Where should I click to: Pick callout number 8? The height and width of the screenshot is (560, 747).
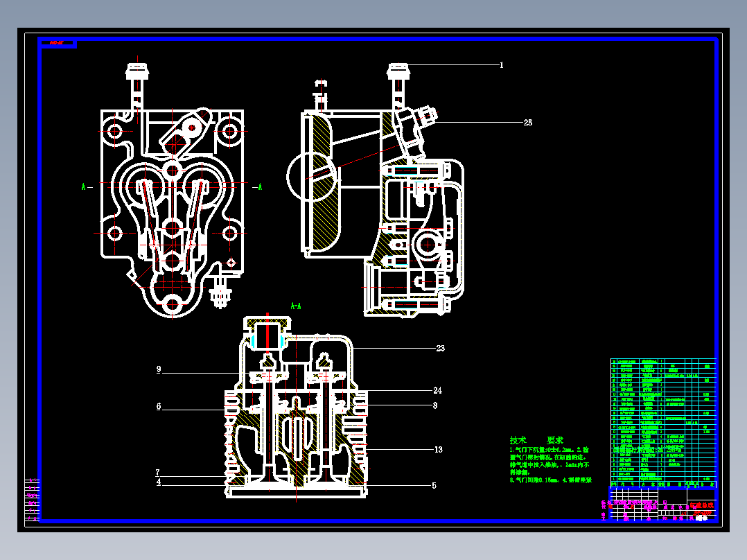435,405
